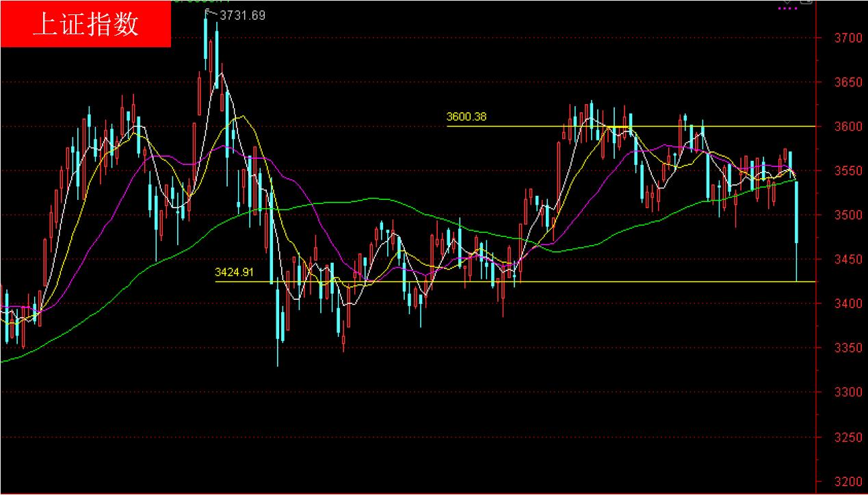868x495 pixels.
Task: Click the tallest cyan candle at the 3731.69 peak
Action: click(x=206, y=41)
